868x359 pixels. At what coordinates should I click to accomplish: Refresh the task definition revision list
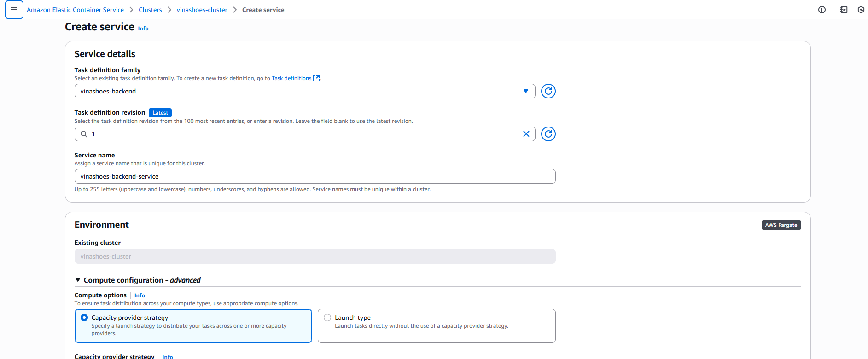548,134
